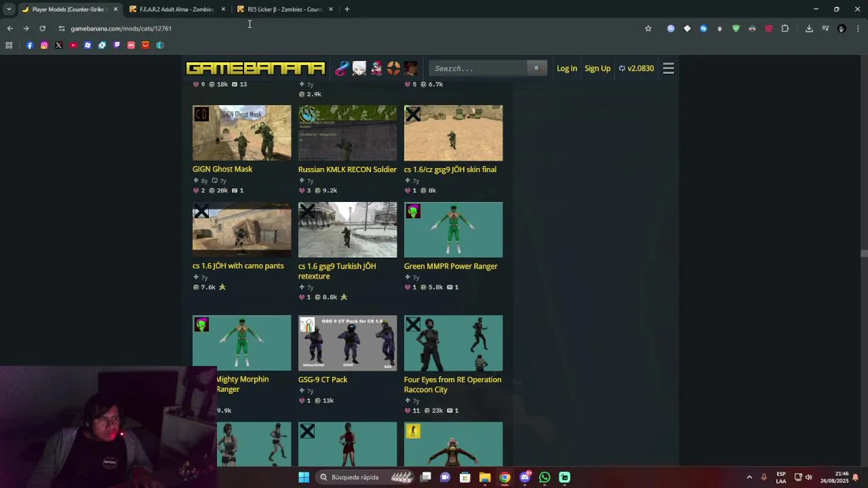
Task: Click the blue-pink game icon beside the logo
Action: pos(342,68)
